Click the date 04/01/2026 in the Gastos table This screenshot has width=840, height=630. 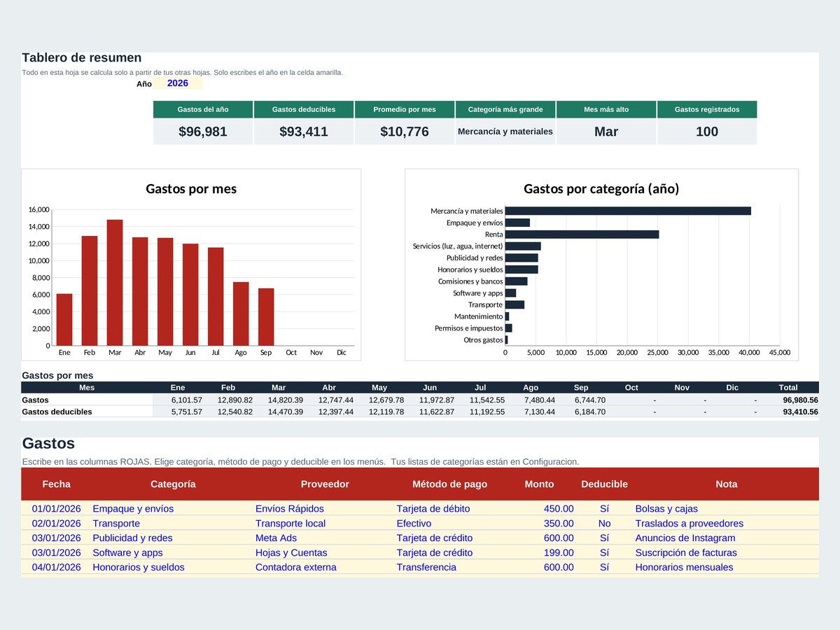pyautogui.click(x=57, y=568)
